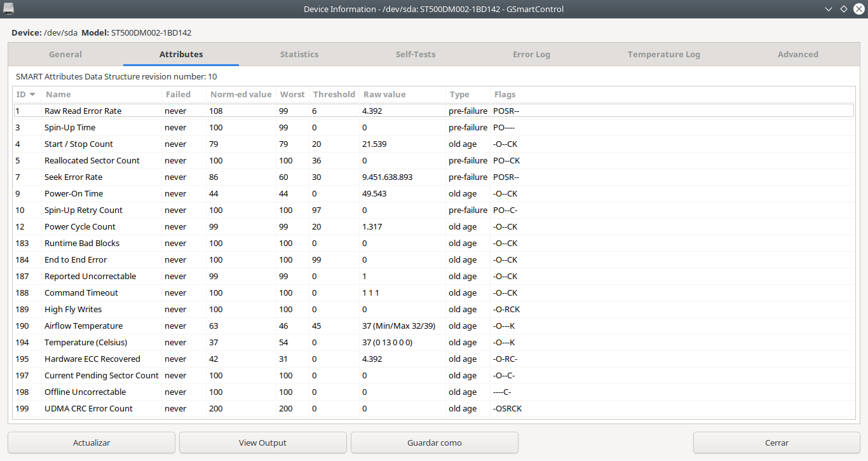Sort by the Worst column header
This screenshot has width=868, height=461.
click(293, 94)
